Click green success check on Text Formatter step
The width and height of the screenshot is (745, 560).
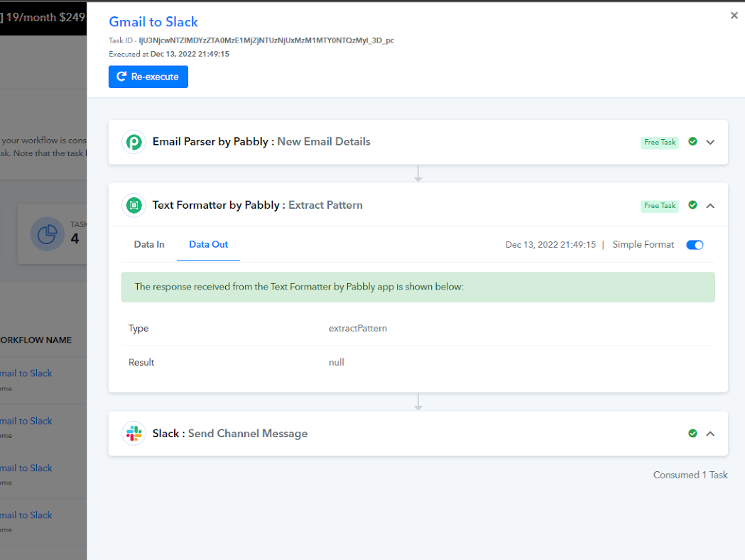(x=692, y=205)
